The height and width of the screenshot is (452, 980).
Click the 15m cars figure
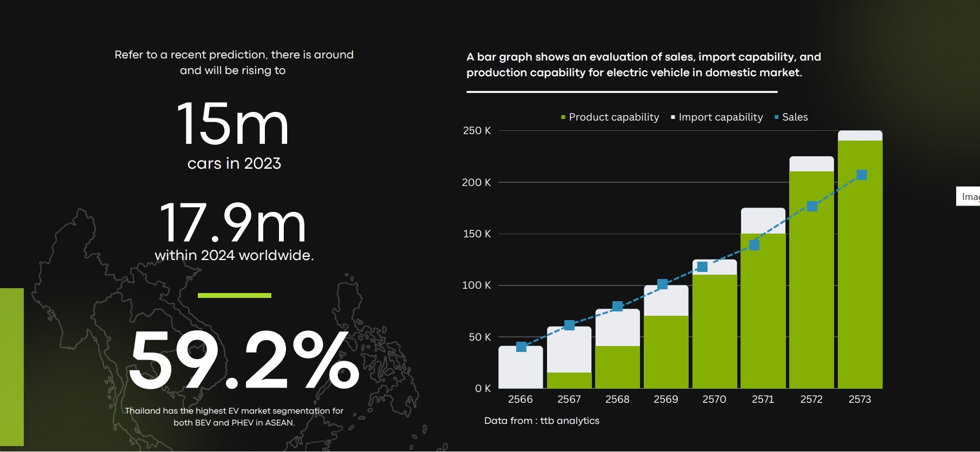click(x=233, y=124)
